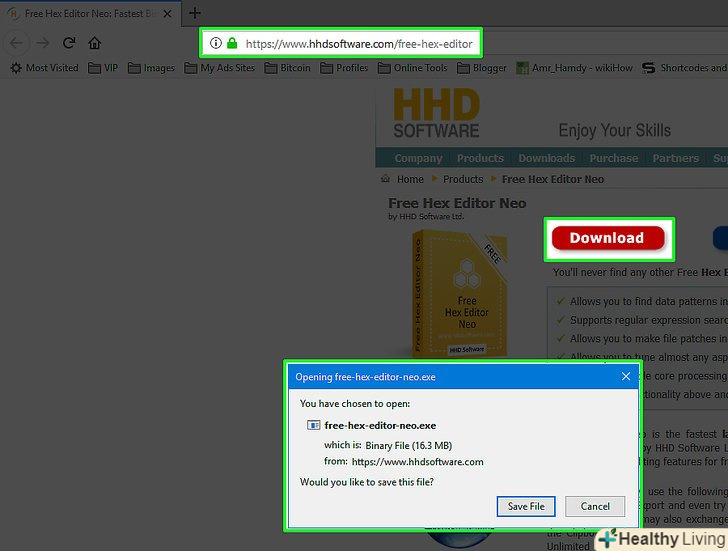
Task: Click the HHD Software logo
Action: click(x=436, y=113)
